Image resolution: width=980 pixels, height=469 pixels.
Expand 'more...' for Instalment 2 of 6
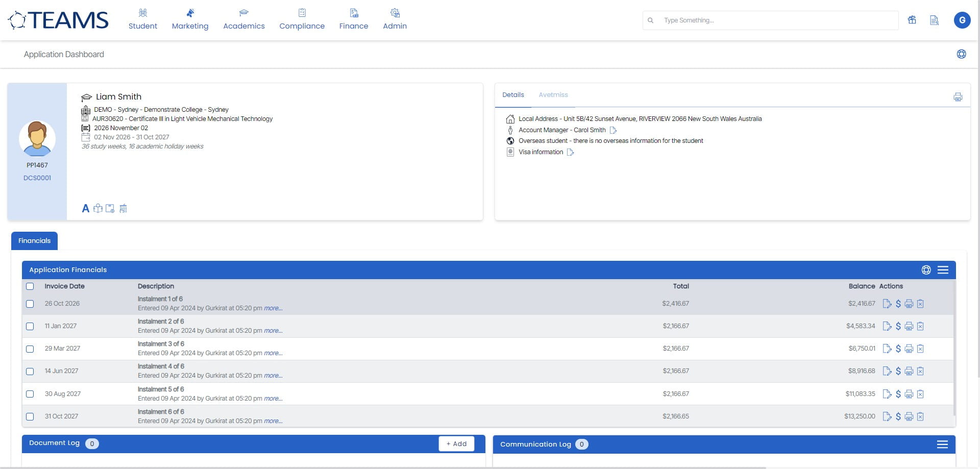273,331
